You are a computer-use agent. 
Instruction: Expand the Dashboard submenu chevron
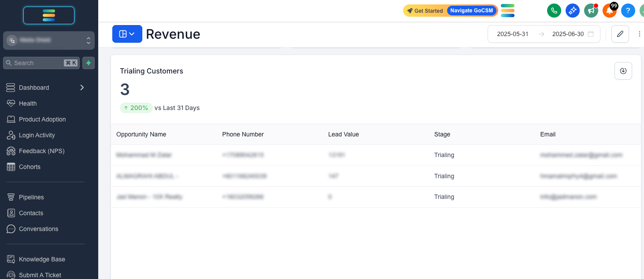[x=82, y=88]
